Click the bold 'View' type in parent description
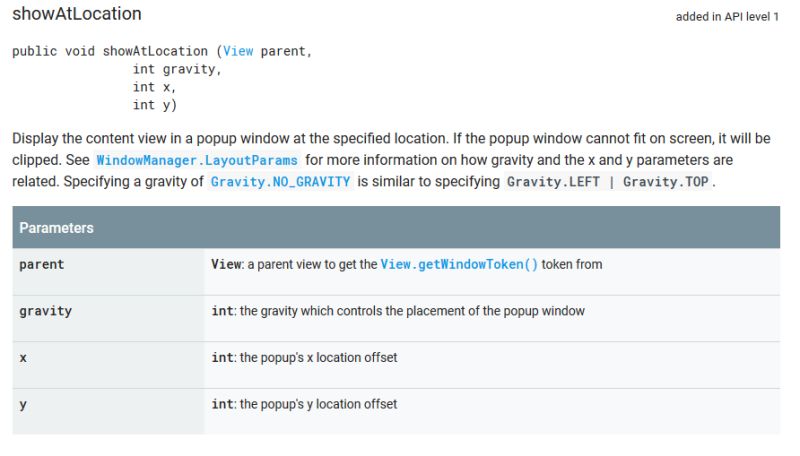 point(225,265)
